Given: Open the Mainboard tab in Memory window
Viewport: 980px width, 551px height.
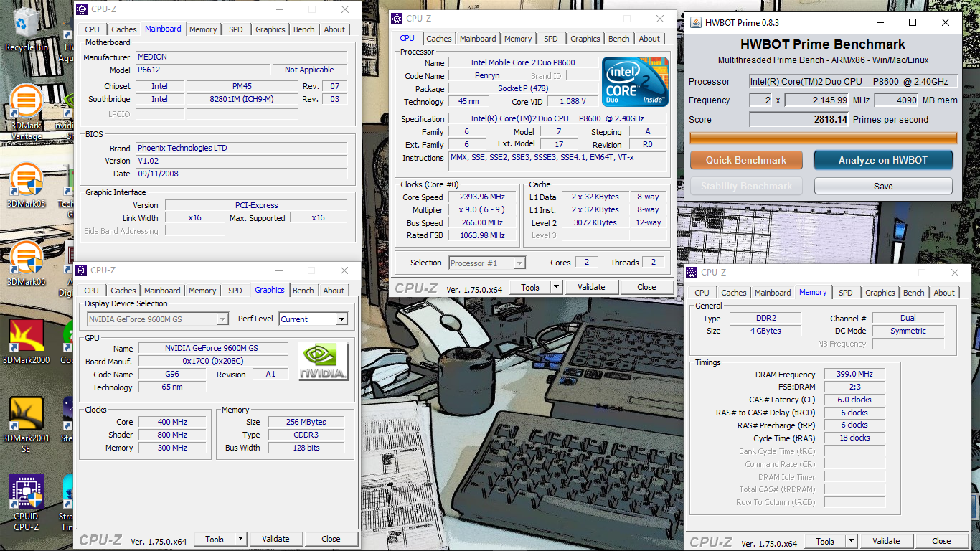Looking at the screenshot, I should click(x=773, y=293).
